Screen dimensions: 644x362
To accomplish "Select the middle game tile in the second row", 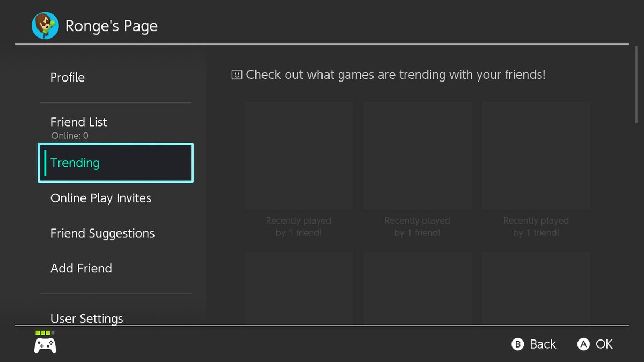I will tap(418, 288).
